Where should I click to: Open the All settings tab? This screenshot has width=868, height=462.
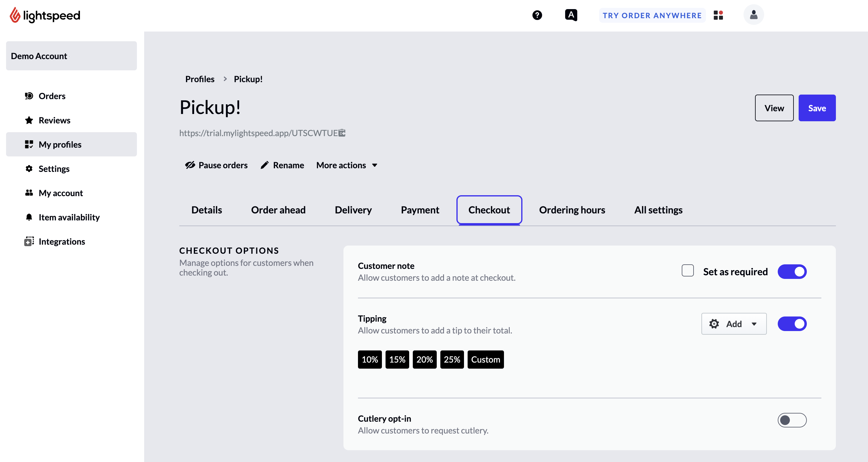(x=658, y=210)
